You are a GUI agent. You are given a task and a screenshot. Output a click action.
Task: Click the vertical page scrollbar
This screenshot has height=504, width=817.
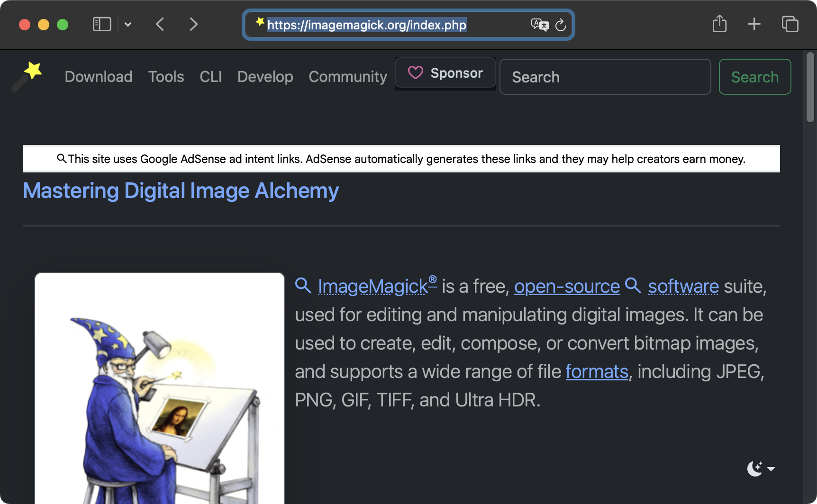tap(810, 88)
